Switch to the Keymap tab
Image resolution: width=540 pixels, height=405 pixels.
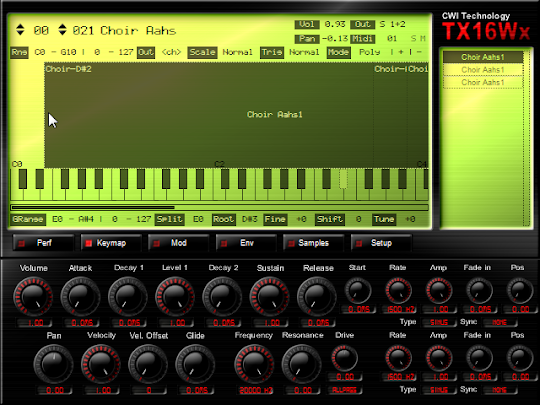[111, 243]
